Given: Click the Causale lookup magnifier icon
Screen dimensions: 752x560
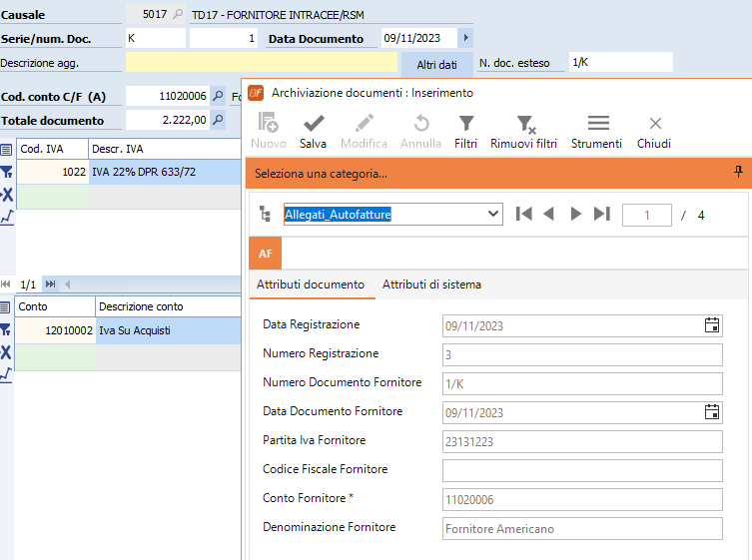Looking at the screenshot, I should [x=178, y=14].
